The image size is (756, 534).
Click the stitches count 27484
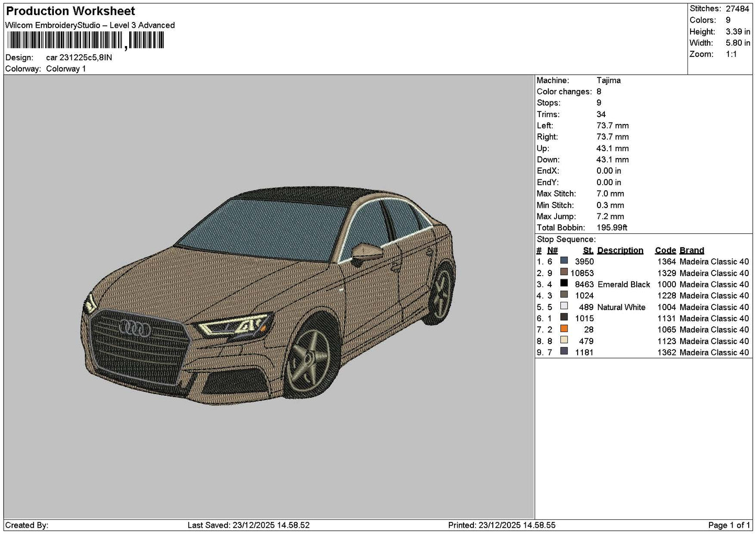(x=738, y=9)
